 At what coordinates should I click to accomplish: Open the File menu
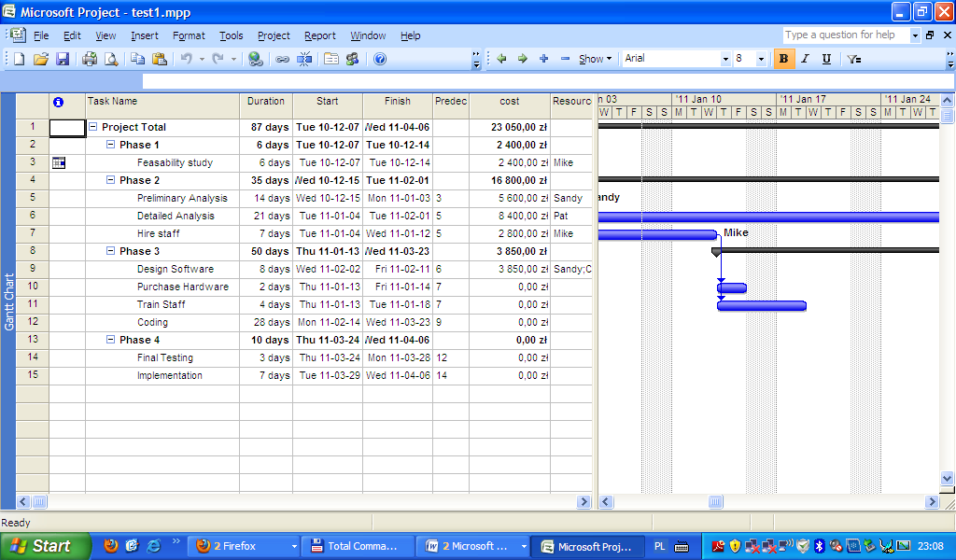point(41,35)
